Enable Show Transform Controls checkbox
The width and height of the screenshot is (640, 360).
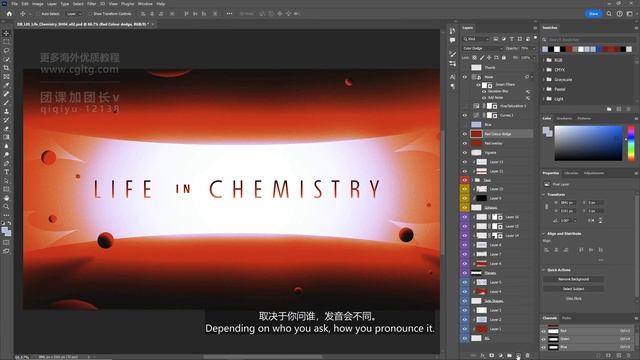tap(90, 14)
